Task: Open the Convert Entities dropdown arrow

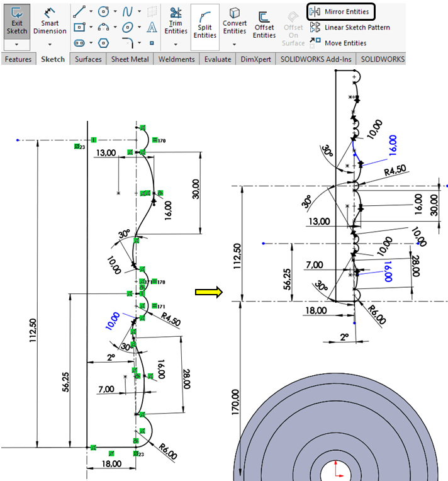Action: 234,45
